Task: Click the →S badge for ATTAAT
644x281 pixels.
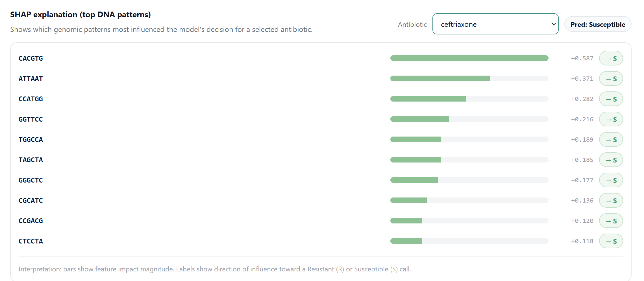Action: tap(611, 79)
